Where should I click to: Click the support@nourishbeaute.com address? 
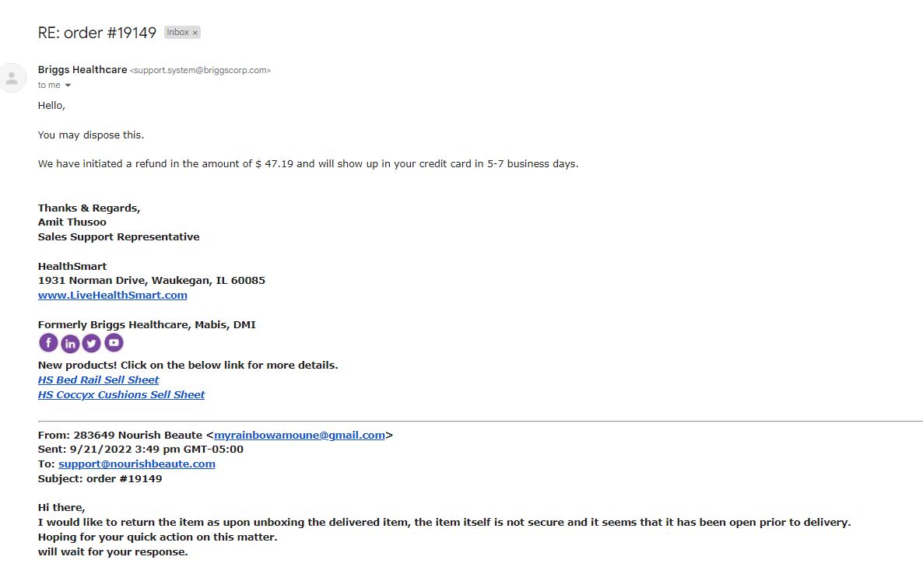tap(136, 464)
